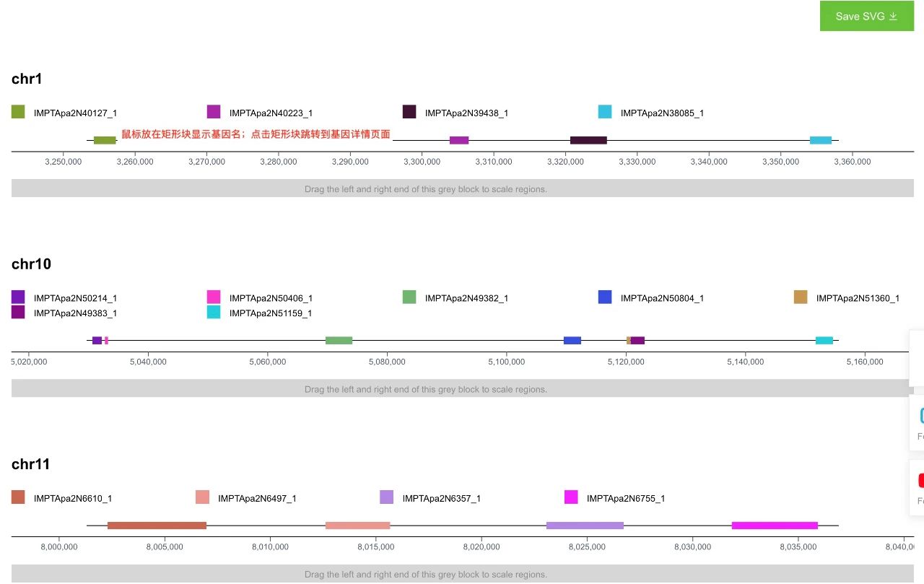
Task: Select the olive green IMPTApa2N40127_1 legend swatch
Action: tap(18, 112)
